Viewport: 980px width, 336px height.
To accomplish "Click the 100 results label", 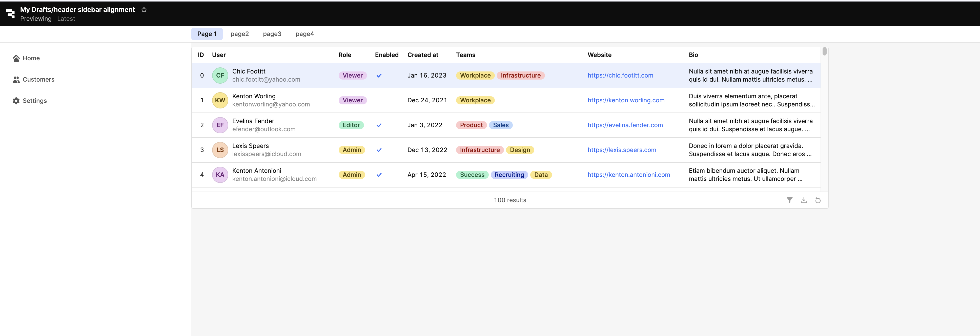I will click(x=510, y=200).
